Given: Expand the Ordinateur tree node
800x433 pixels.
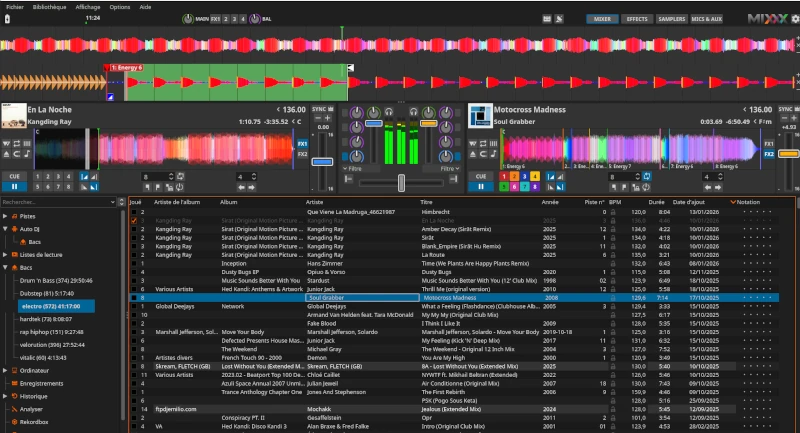Looking at the screenshot, I should 5,370.
